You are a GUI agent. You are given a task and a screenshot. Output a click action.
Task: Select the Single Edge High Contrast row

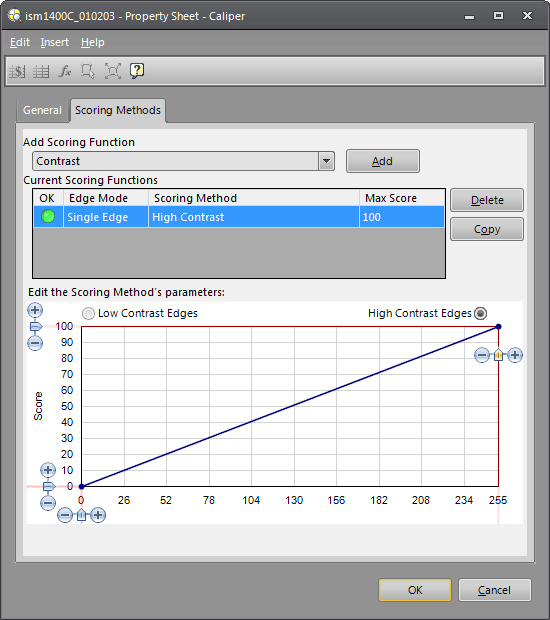coord(239,217)
